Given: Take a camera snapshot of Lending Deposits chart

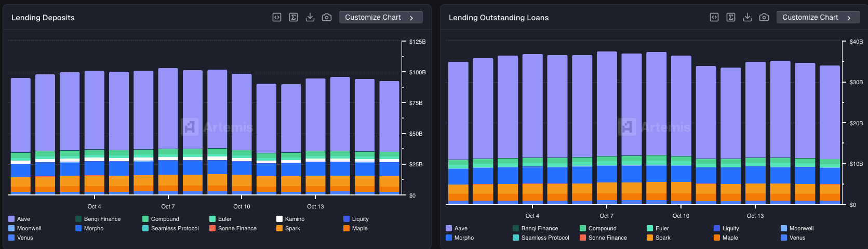Looking at the screenshot, I should click(327, 17).
